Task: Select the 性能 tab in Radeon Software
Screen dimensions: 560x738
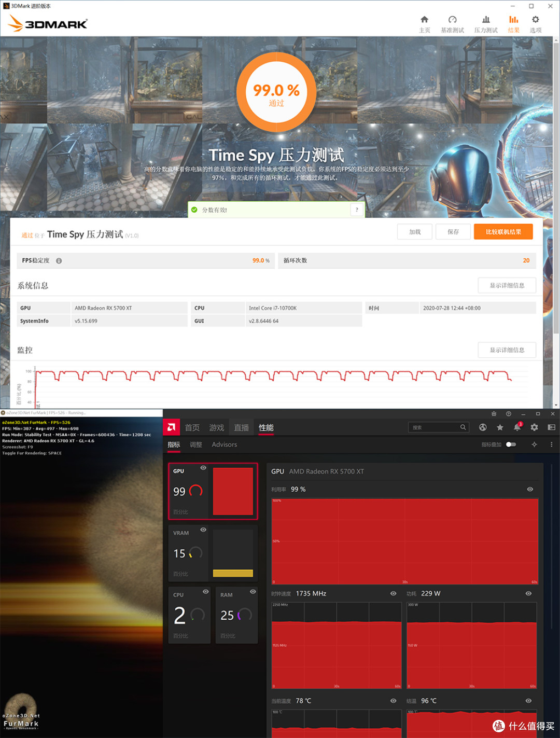Action: coord(266,428)
